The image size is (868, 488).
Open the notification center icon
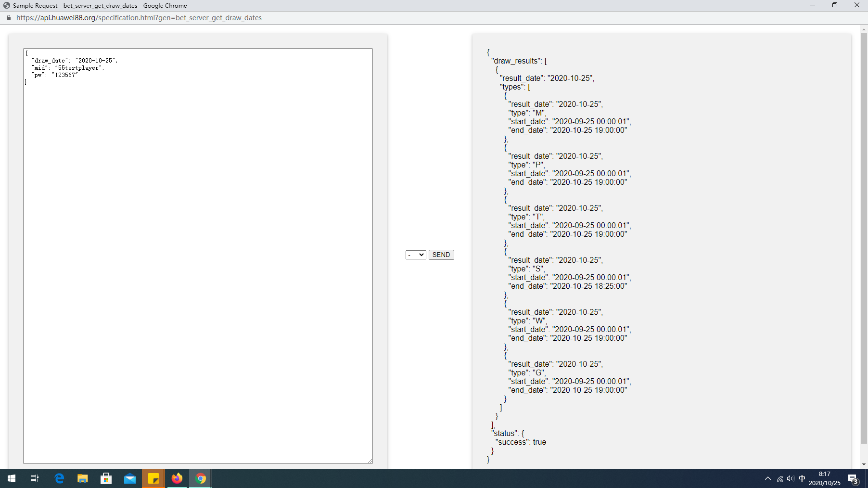point(853,479)
